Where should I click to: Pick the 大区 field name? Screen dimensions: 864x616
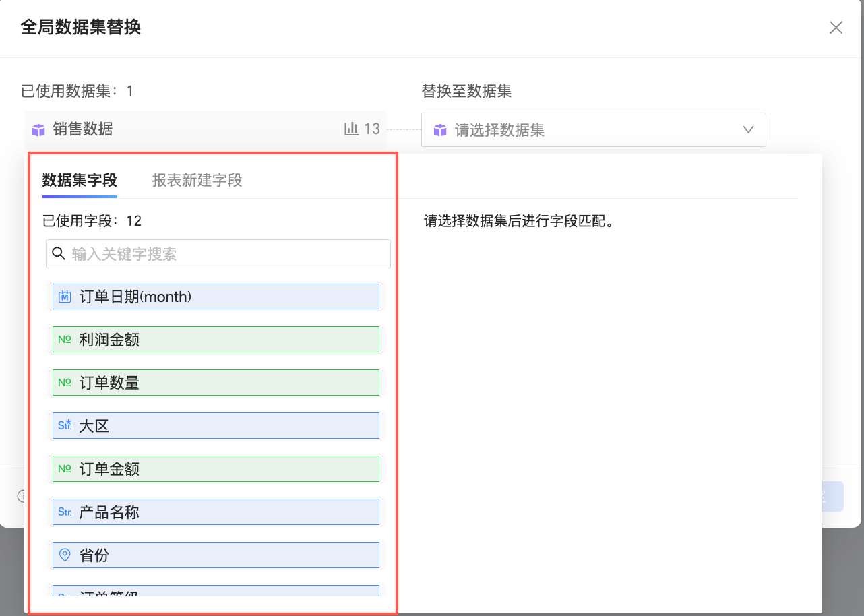click(x=94, y=426)
